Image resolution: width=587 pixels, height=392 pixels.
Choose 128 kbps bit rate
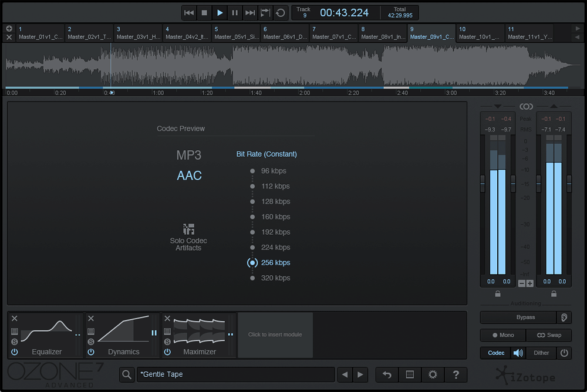click(270, 201)
